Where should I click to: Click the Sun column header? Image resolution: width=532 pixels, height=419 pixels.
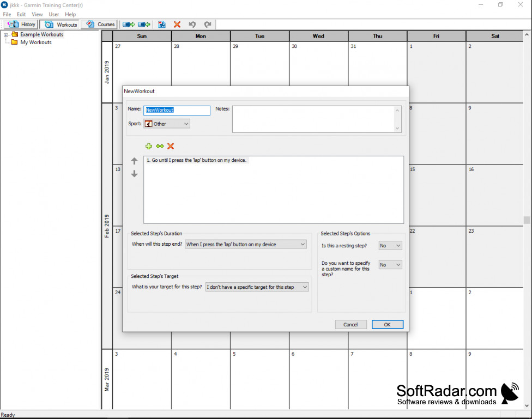click(142, 36)
